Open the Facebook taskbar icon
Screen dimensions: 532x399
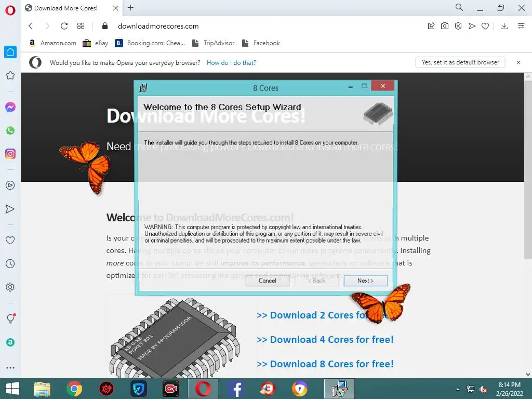click(x=235, y=389)
